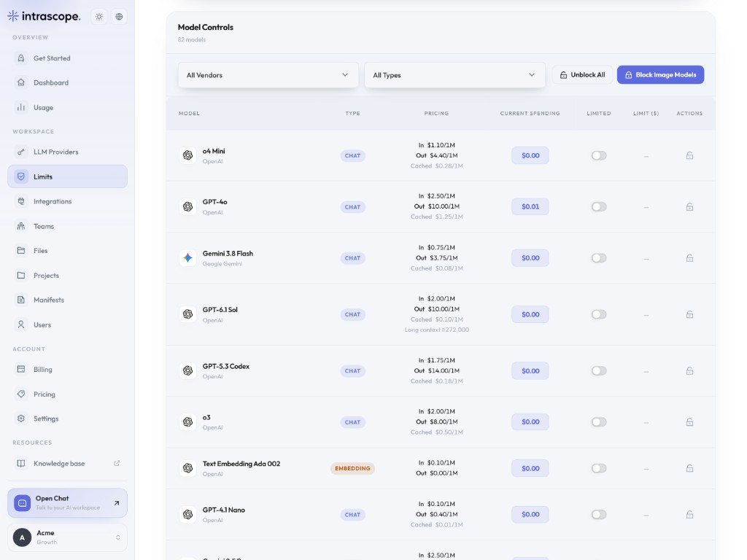Image resolution: width=747 pixels, height=560 pixels.
Task: Click Gemini star logo beside Gemini 3.8 Flash
Action: coord(187,257)
